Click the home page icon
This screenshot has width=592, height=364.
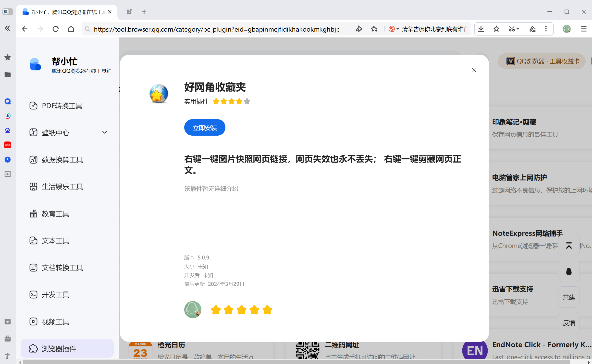pyautogui.click(x=71, y=29)
